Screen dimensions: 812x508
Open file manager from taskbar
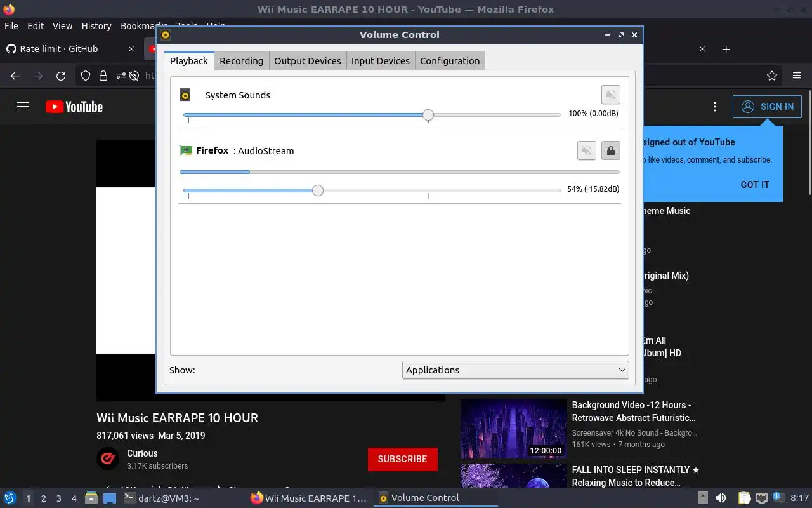[91, 498]
